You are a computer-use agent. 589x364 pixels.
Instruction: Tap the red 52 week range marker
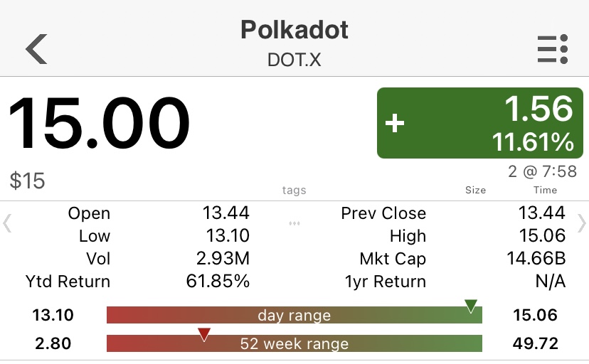click(204, 334)
